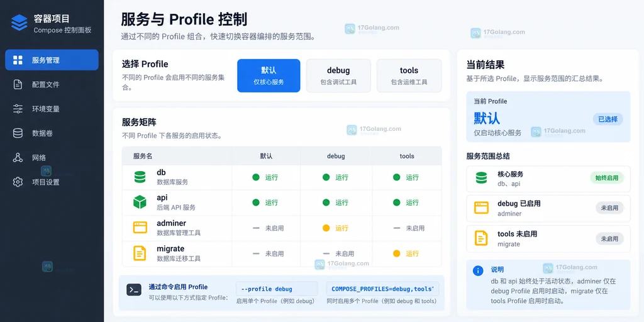
Task: Click the COMPOSE_PROFILES=debug,tools command box
Action: click(x=383, y=289)
